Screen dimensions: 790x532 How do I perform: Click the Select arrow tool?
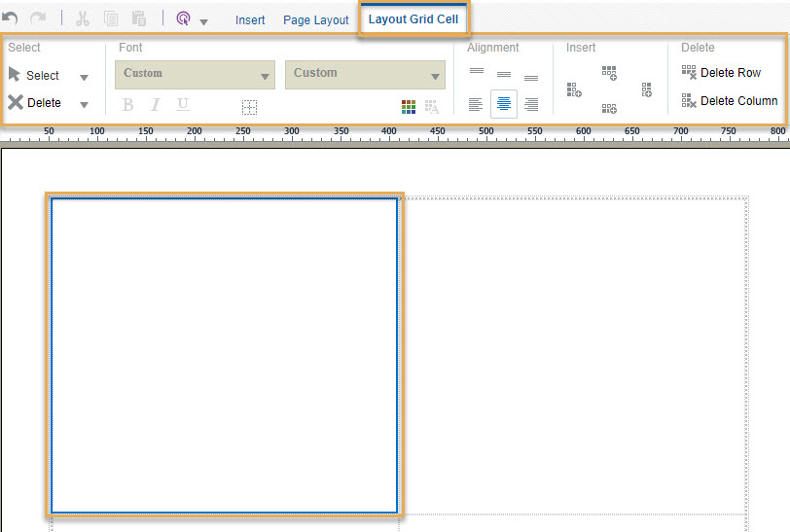point(34,75)
